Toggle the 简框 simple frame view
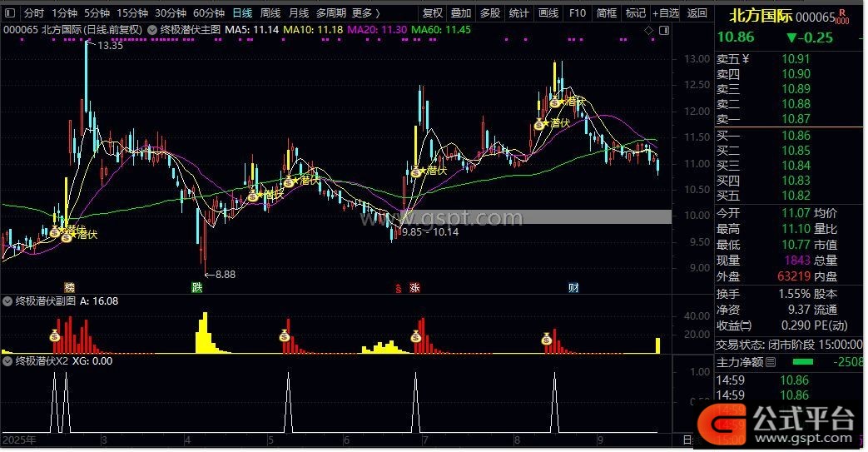The image size is (868, 452). 608,13
